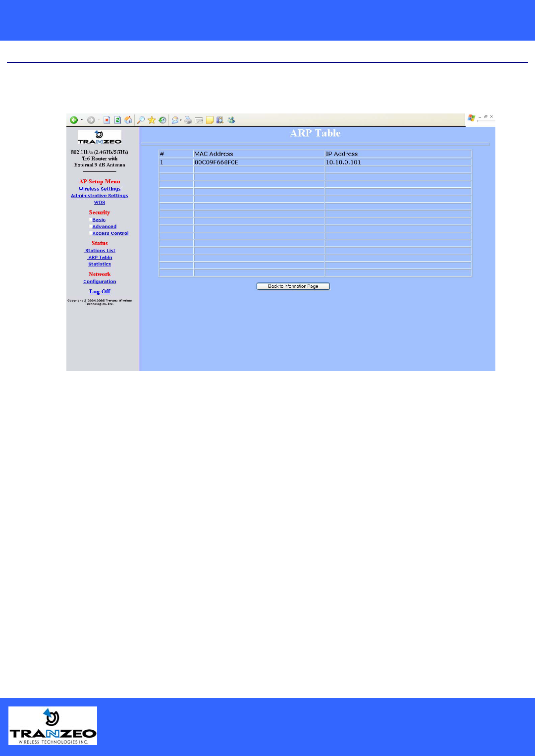Click the Security section heading
The width and height of the screenshot is (535, 756).
click(x=100, y=212)
